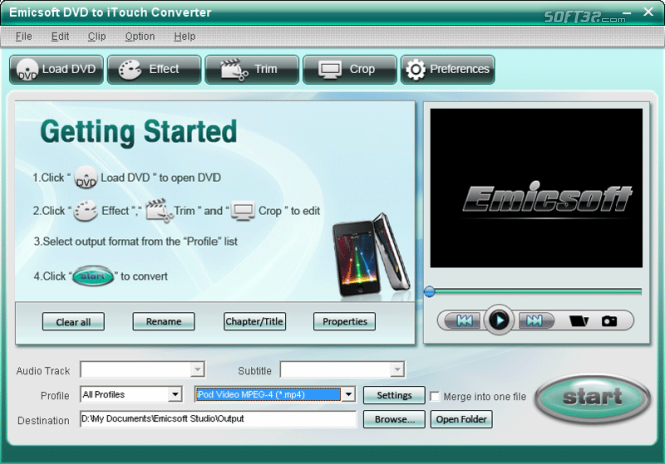Screen dimensions: 665x464
Task: Open the Help menu
Action: pos(184,36)
